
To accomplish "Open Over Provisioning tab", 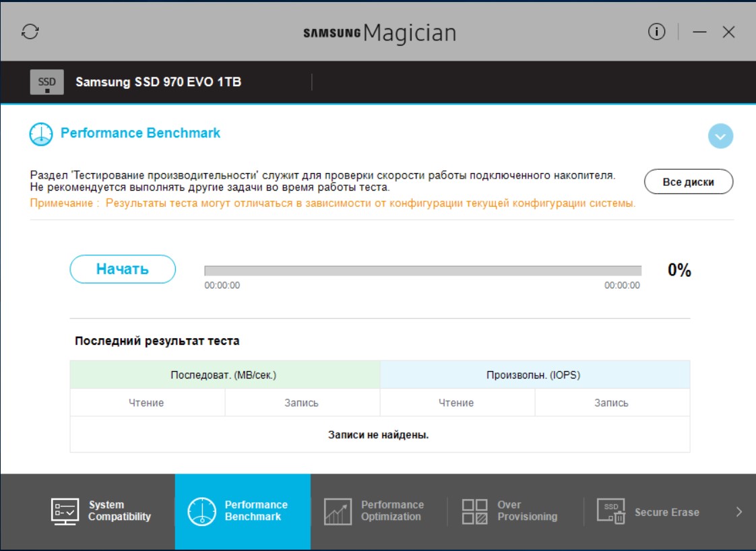I will (x=515, y=511).
